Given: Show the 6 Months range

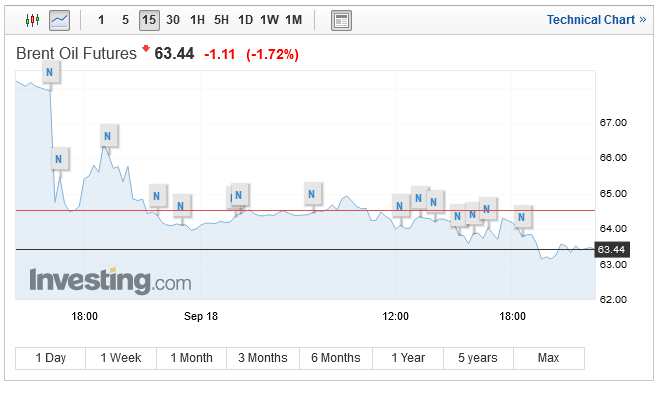Looking at the screenshot, I should pyautogui.click(x=336, y=358).
